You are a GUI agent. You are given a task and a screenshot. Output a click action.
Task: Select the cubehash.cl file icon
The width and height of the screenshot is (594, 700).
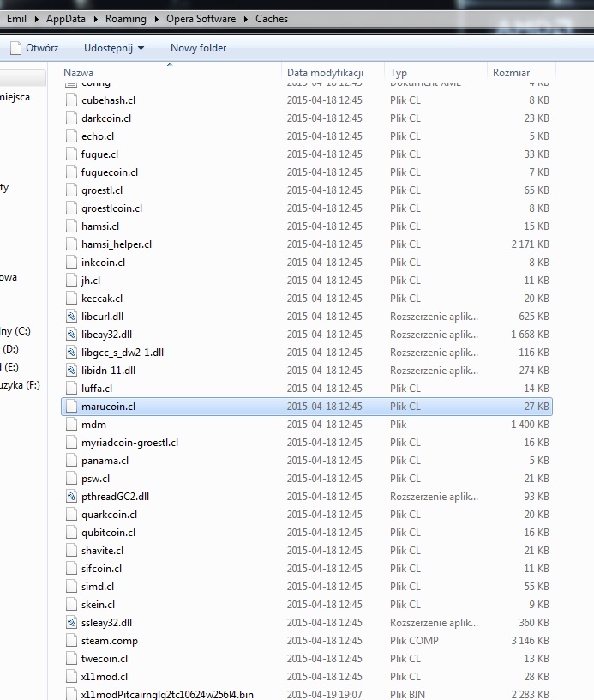72,100
